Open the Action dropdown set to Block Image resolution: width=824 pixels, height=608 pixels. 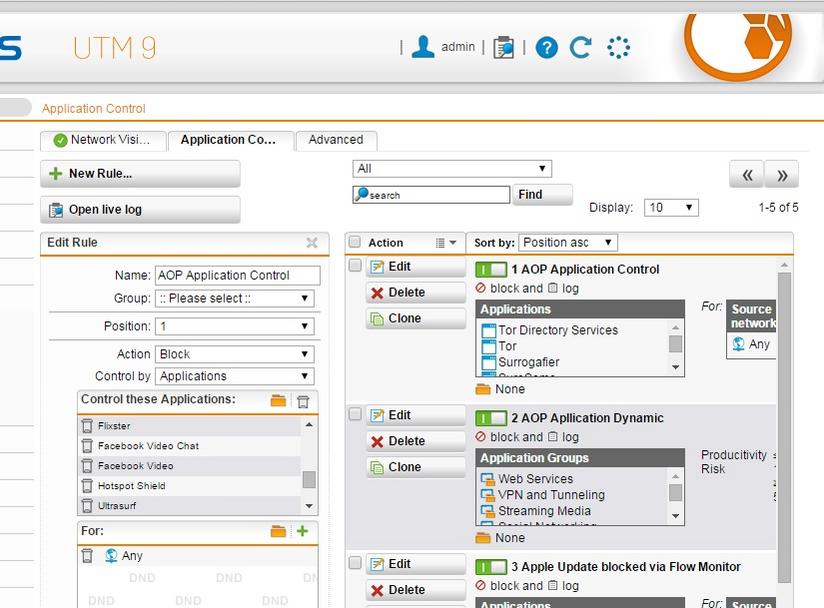[x=234, y=354]
